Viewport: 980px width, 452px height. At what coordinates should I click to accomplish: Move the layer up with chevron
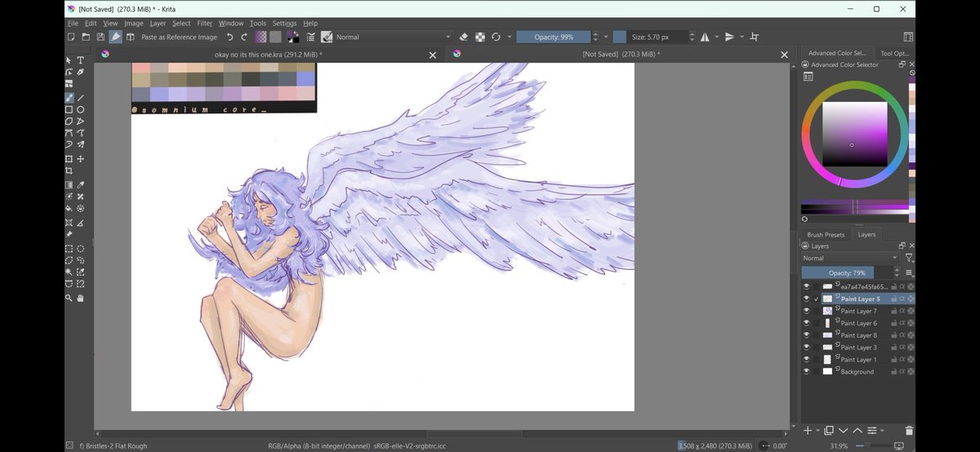pos(857,430)
